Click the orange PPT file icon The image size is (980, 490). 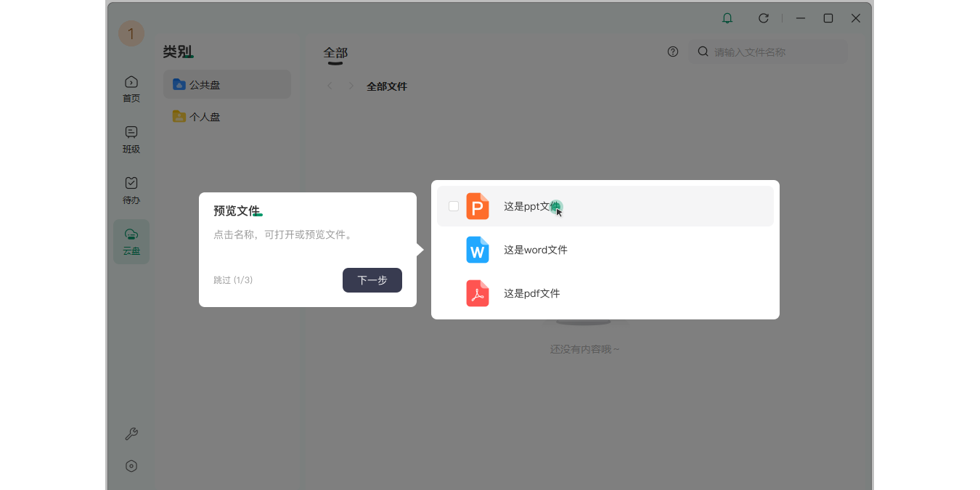pyautogui.click(x=478, y=206)
